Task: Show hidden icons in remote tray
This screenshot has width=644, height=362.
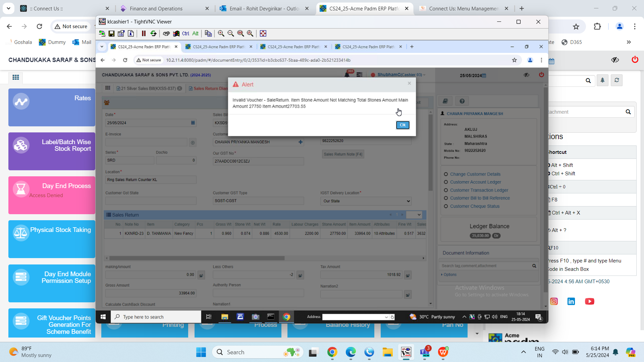Action: tap(464, 317)
